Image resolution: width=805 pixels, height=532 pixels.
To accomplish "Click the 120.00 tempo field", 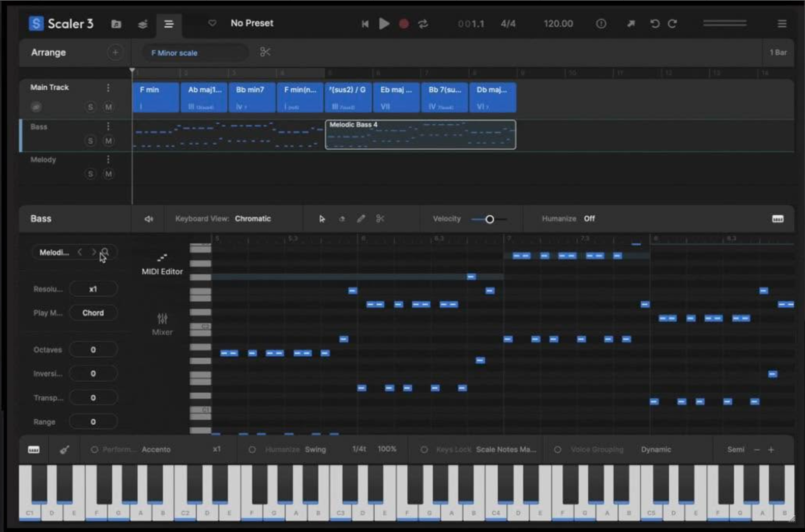I will (x=558, y=24).
